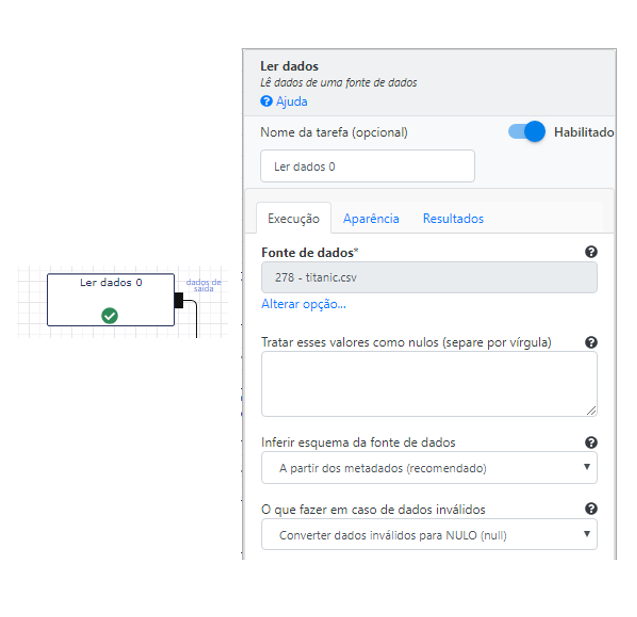Open the dados inválidos dropdown
This screenshot has height=617, width=637.
click(429, 535)
